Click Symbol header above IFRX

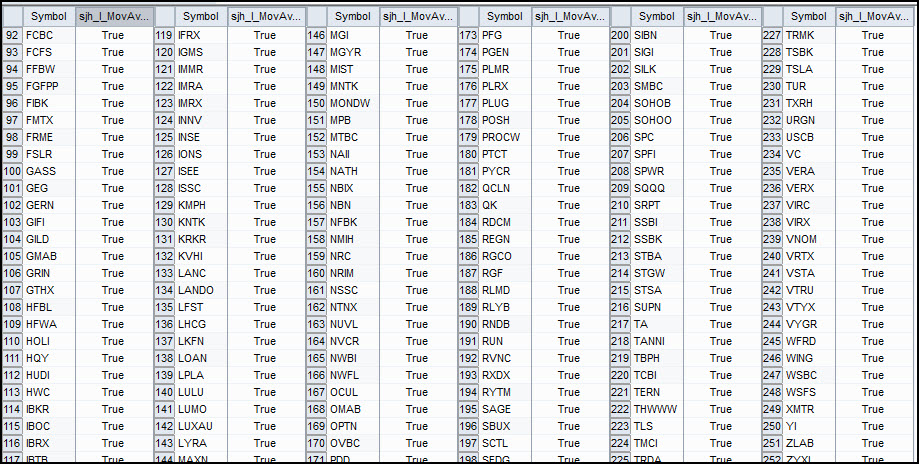tap(201, 17)
